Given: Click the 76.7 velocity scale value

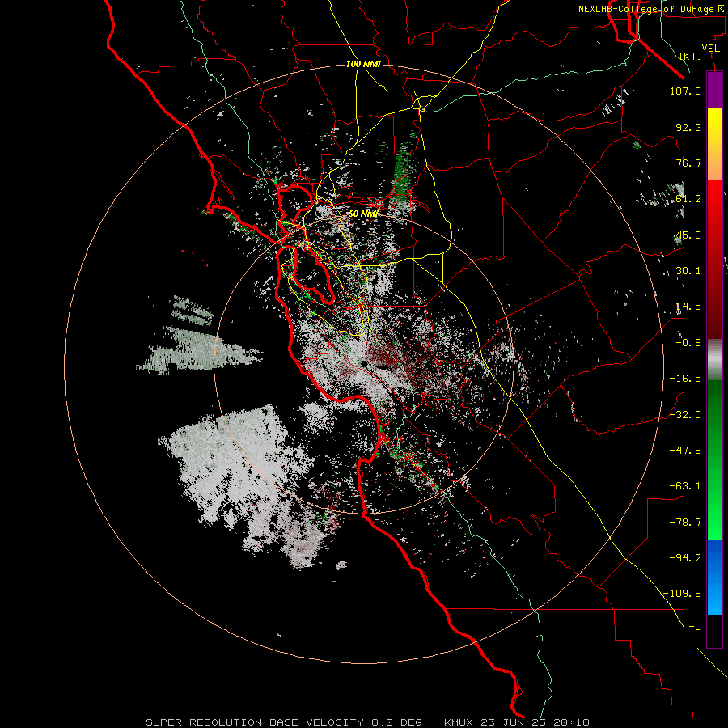Looking at the screenshot, I should (688, 163).
